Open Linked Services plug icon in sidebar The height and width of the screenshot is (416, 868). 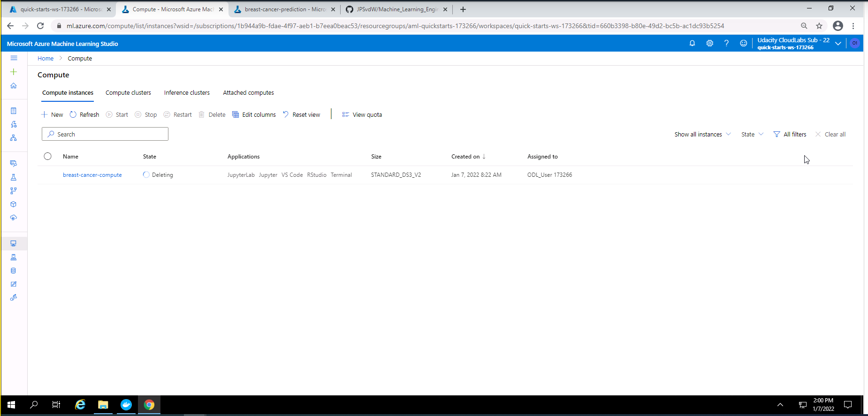tap(14, 297)
